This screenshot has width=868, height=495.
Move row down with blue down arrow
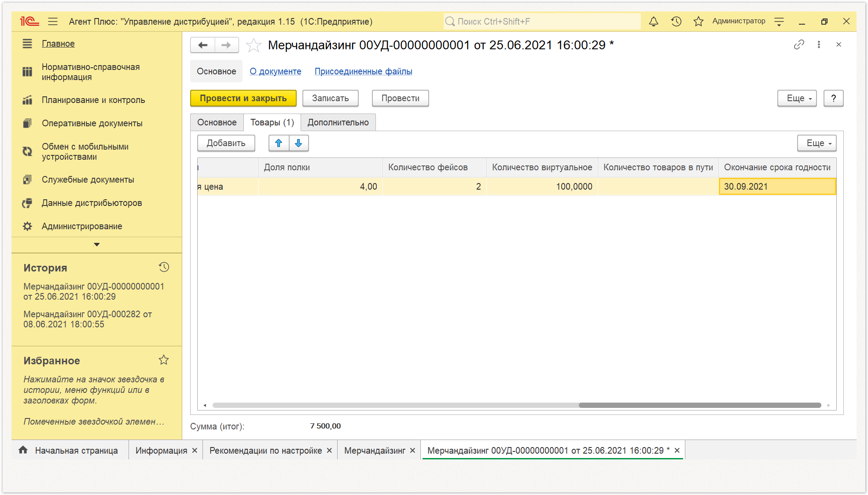(298, 143)
